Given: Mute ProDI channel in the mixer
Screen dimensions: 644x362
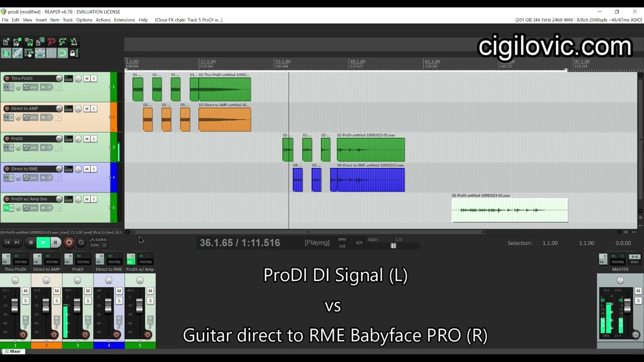Looking at the screenshot, I should 88,291.
